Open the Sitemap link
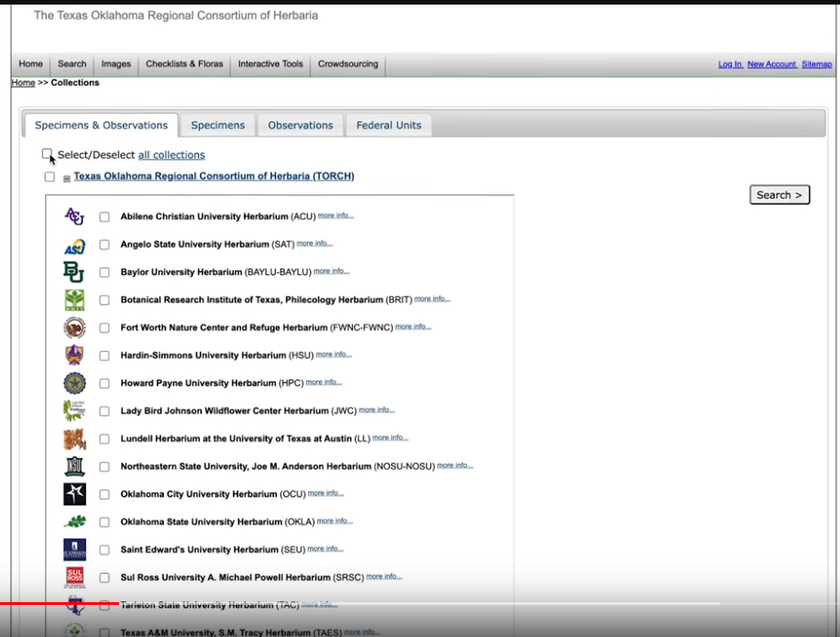Image resolution: width=840 pixels, height=637 pixels. point(817,64)
